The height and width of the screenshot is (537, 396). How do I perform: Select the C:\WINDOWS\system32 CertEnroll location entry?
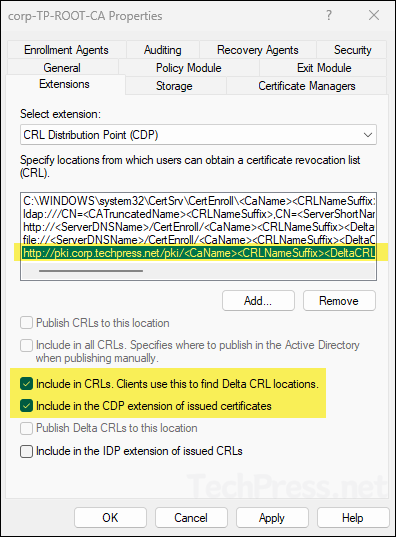(199, 201)
